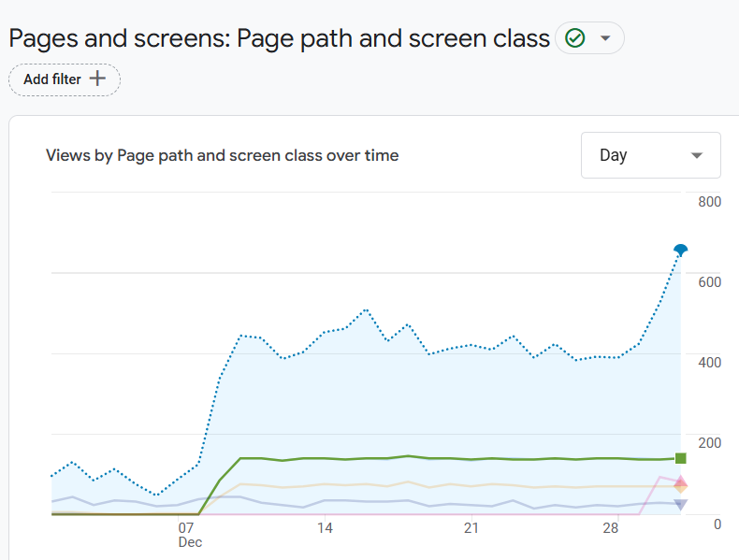Screen dimensions: 739x560
Task: Open the Day granularity dropdown
Action: coord(650,155)
